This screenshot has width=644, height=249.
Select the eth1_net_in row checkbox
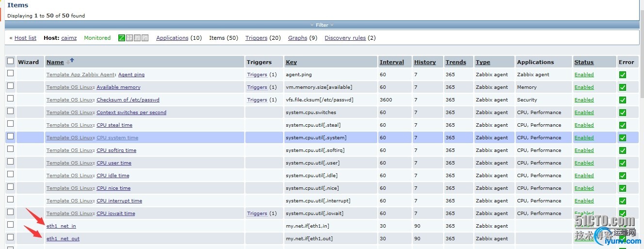10,225
